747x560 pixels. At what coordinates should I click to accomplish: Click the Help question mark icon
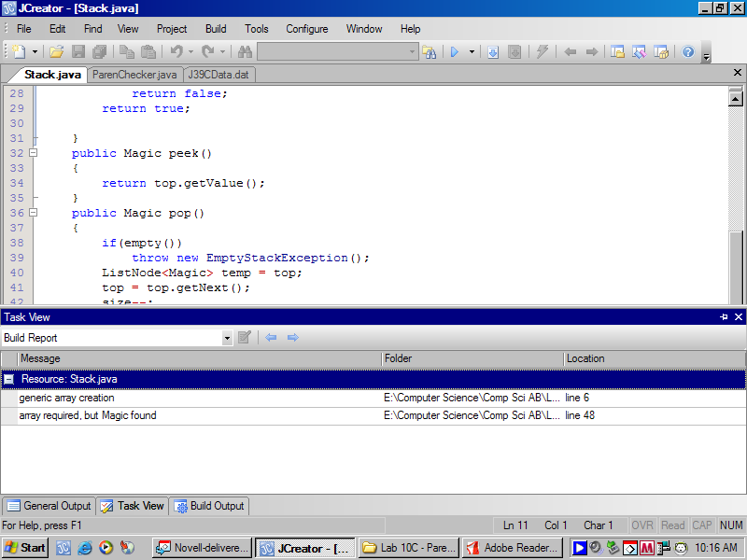(688, 51)
